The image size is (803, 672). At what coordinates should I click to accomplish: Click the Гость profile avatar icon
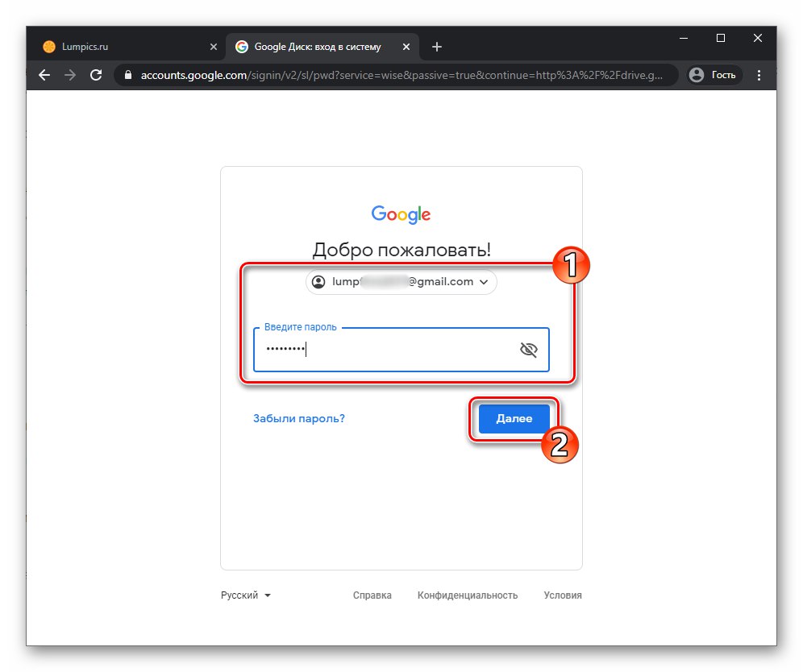(695, 75)
